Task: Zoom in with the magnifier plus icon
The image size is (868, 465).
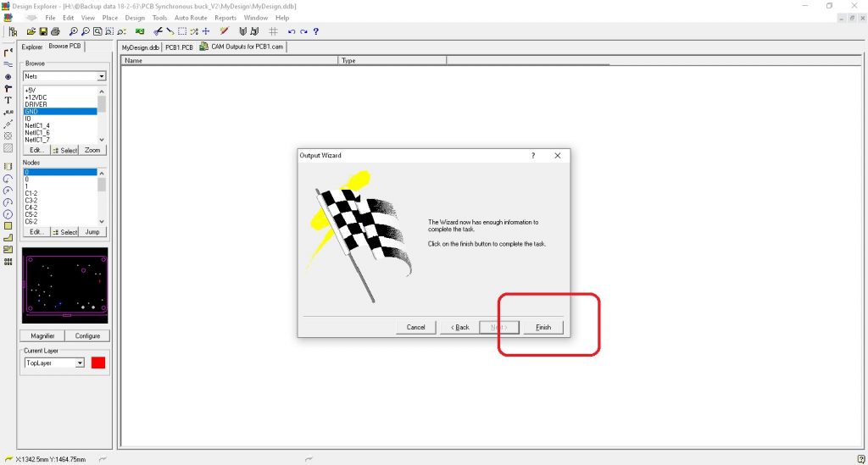Action: coord(73,31)
